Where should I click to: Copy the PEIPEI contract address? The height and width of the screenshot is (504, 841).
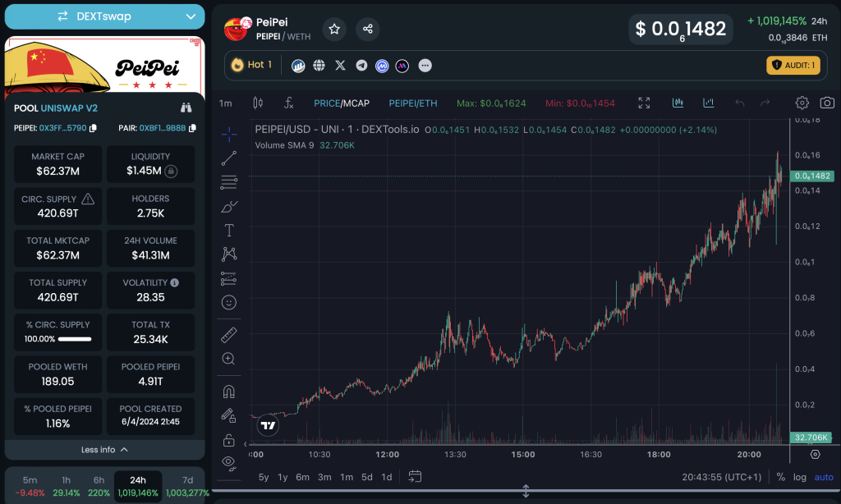[x=93, y=128]
